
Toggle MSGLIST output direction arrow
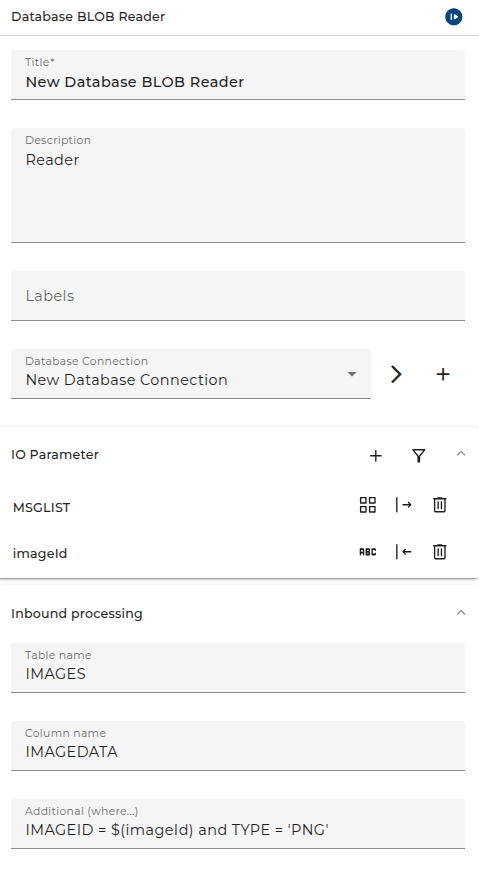click(x=404, y=505)
